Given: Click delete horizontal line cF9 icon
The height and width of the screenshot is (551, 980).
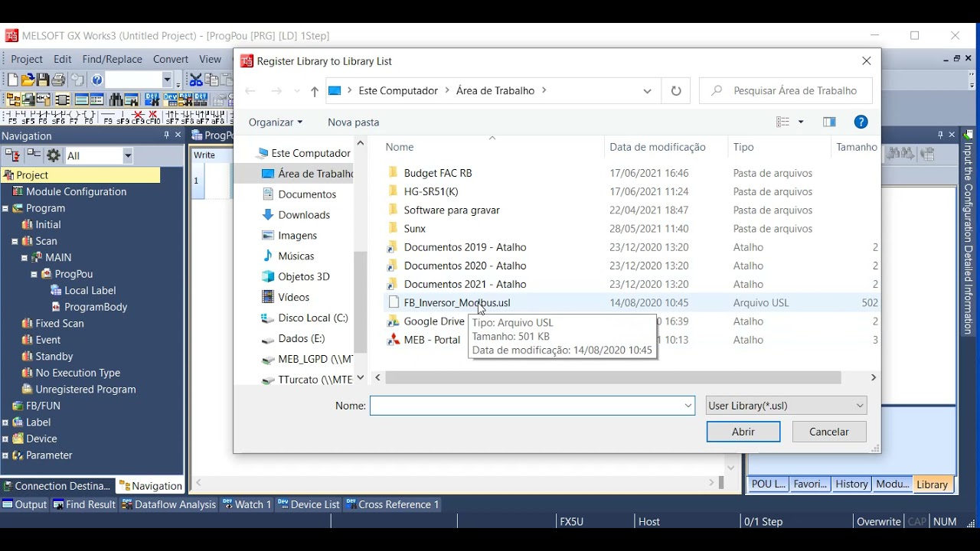Looking at the screenshot, I should point(139,117).
